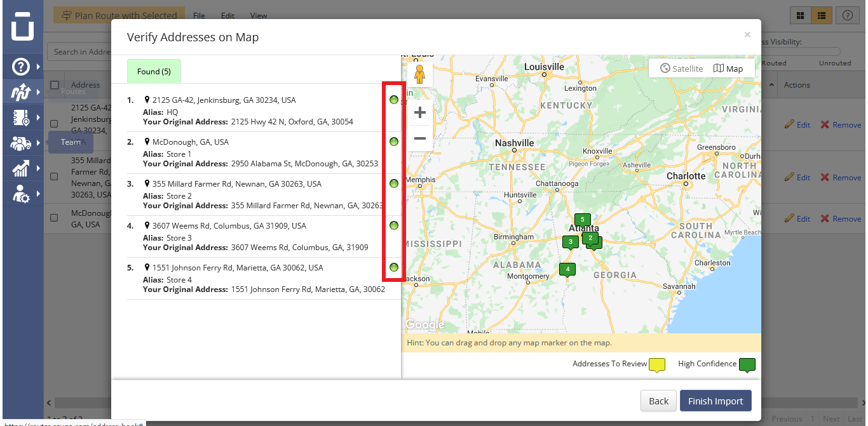Check the McDonough row checkbox
The width and height of the screenshot is (868, 426).
pos(55,218)
